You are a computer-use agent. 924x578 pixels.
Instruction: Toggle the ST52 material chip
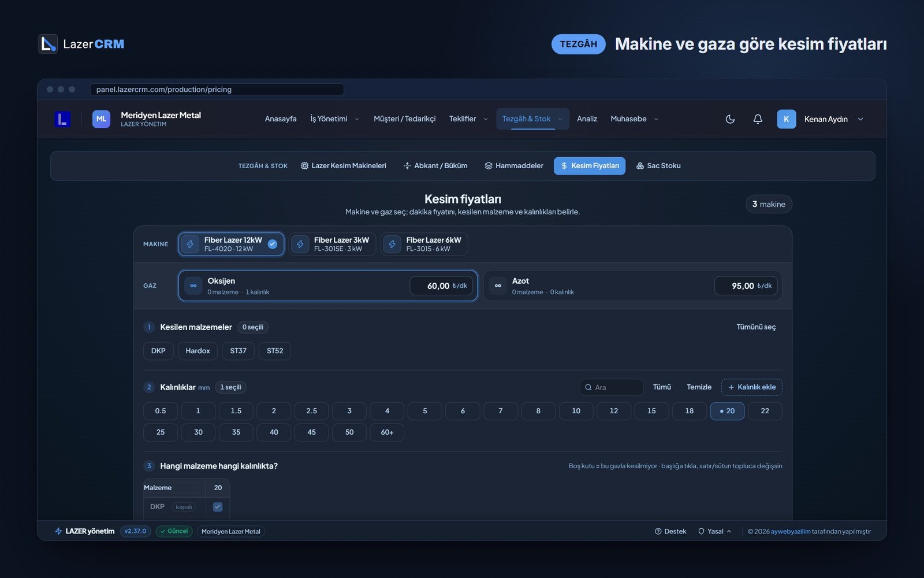[275, 351]
